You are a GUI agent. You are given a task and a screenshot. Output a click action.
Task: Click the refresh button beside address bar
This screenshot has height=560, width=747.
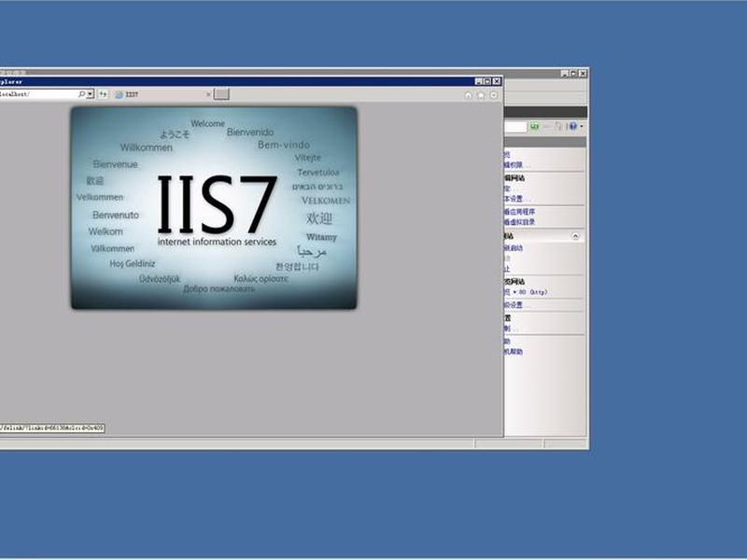tap(103, 94)
